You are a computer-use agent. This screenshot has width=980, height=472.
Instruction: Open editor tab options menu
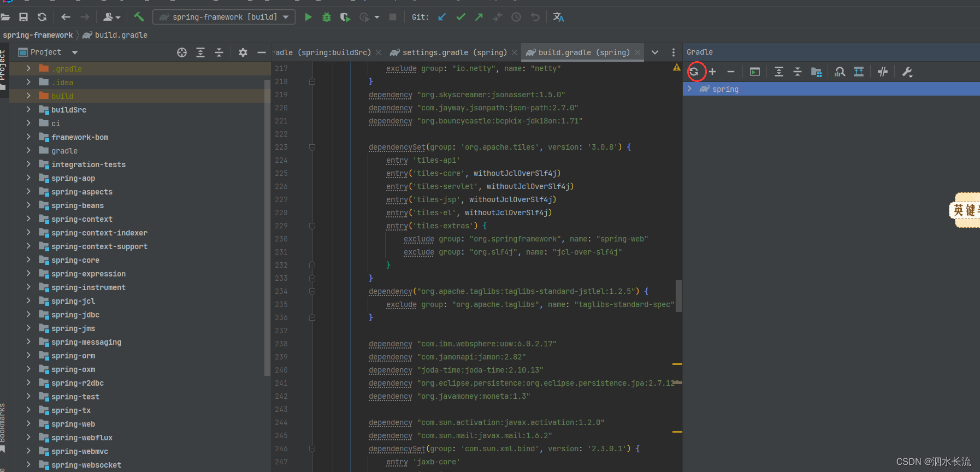pyautogui.click(x=673, y=52)
